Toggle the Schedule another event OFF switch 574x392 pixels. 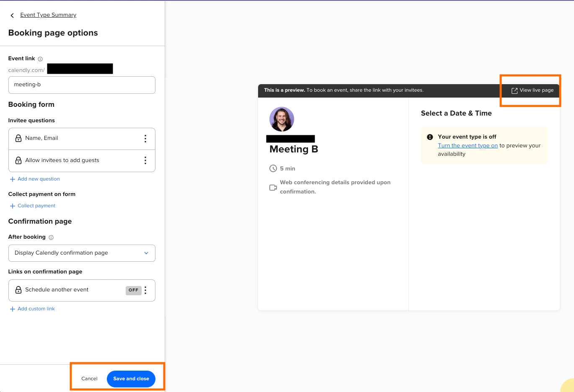point(133,290)
